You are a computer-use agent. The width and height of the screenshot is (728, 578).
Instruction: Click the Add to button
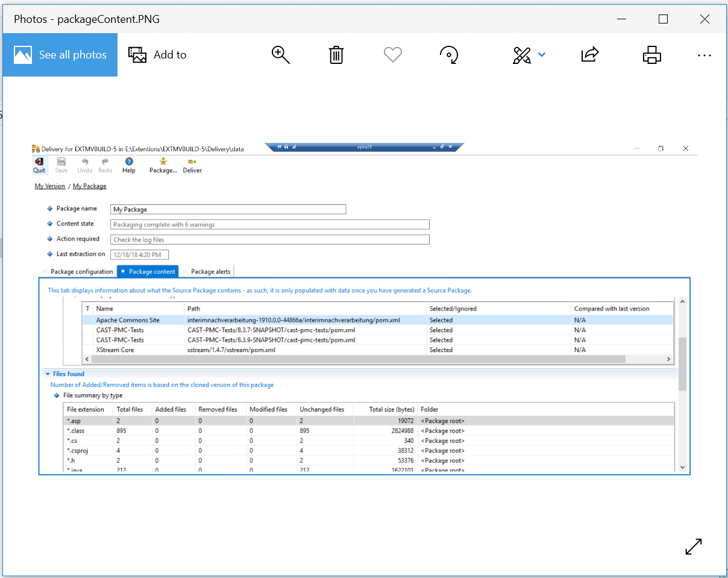tap(157, 55)
